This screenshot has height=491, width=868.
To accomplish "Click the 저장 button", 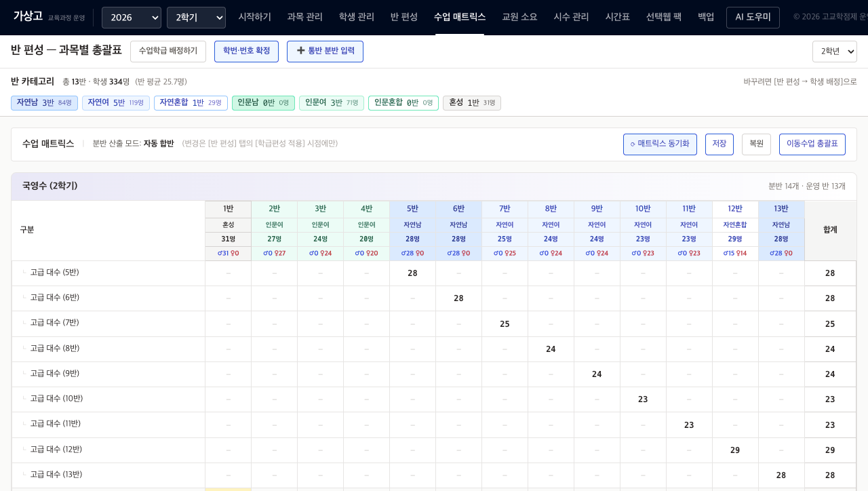I will pos(719,144).
